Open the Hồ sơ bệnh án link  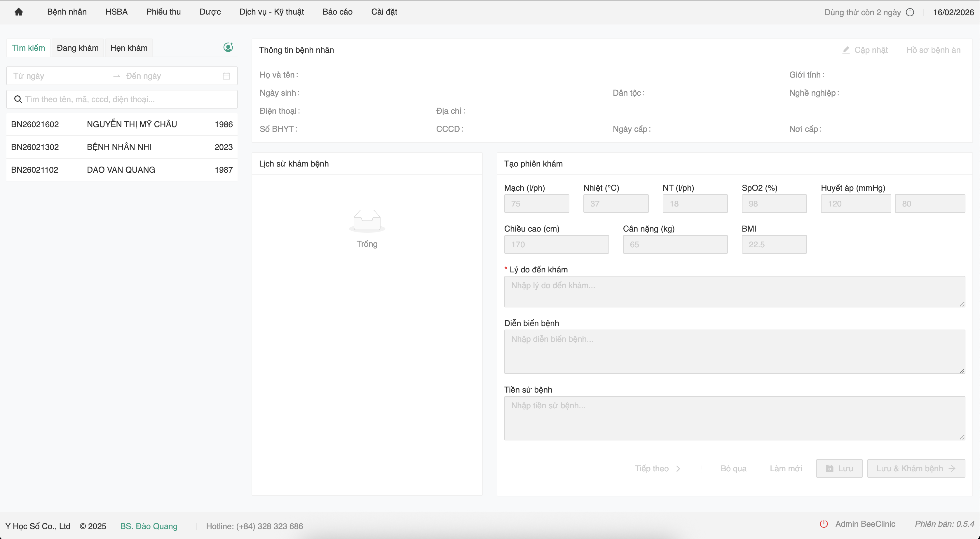click(933, 50)
